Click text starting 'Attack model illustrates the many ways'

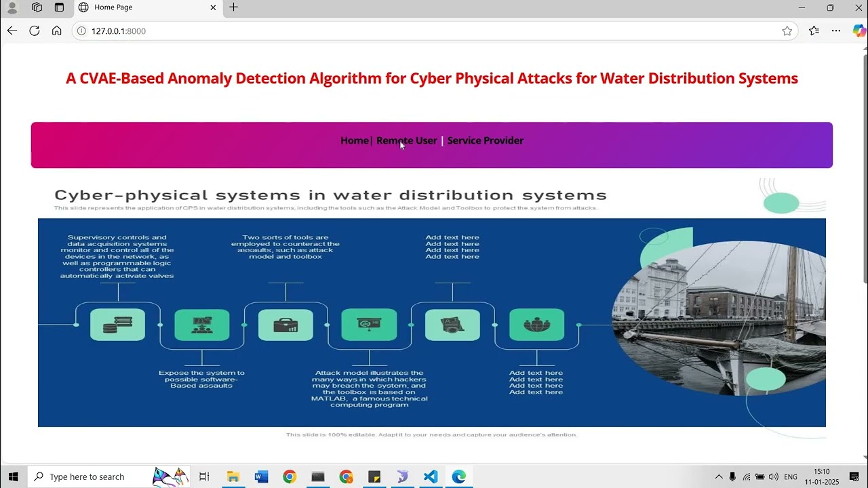coord(370,388)
